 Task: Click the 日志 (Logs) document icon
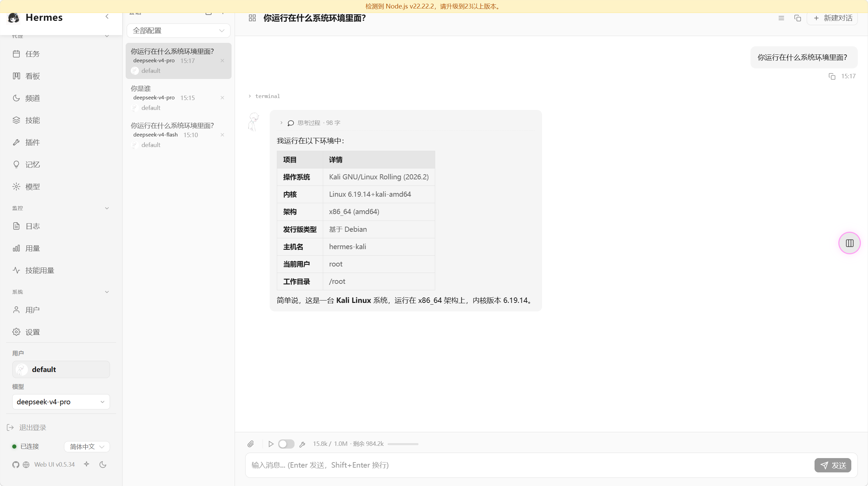coord(16,226)
